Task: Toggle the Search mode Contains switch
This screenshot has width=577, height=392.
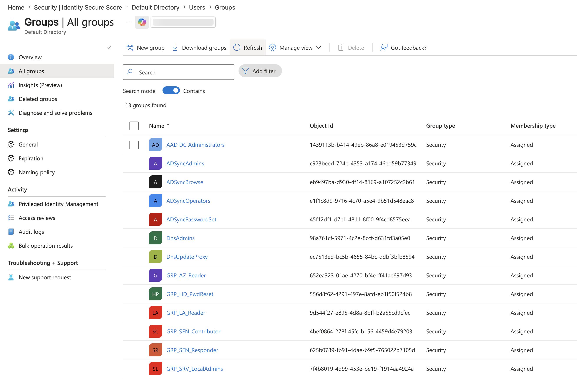Action: [171, 91]
